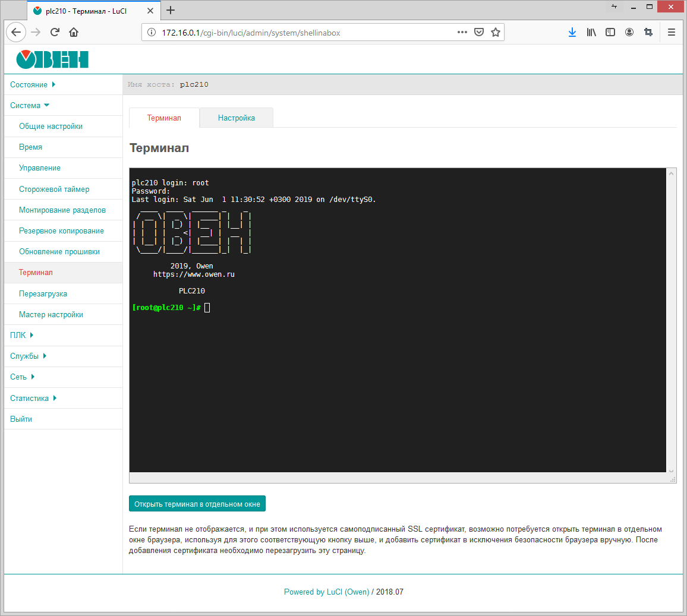The height and width of the screenshot is (616, 687).
Task: Open the Firefox hamburger menu
Action: tap(672, 33)
